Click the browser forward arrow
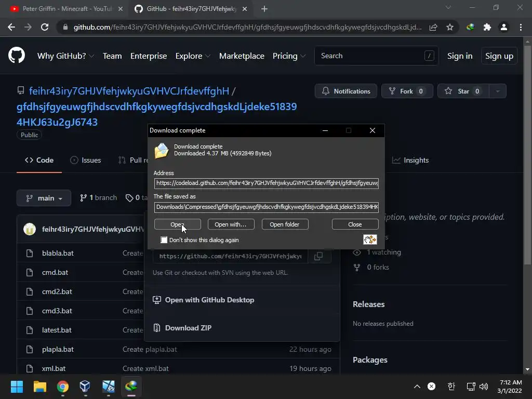Screen dimensions: 532x399 click(x=28, y=27)
